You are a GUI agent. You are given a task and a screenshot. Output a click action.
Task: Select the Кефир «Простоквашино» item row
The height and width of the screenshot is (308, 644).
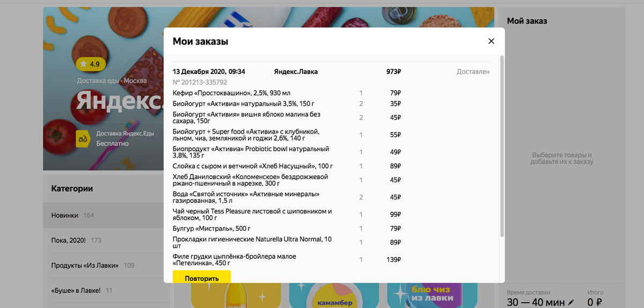click(287, 93)
